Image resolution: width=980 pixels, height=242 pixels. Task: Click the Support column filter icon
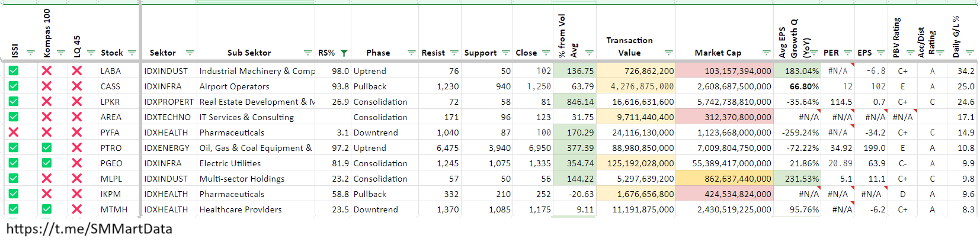(x=505, y=53)
